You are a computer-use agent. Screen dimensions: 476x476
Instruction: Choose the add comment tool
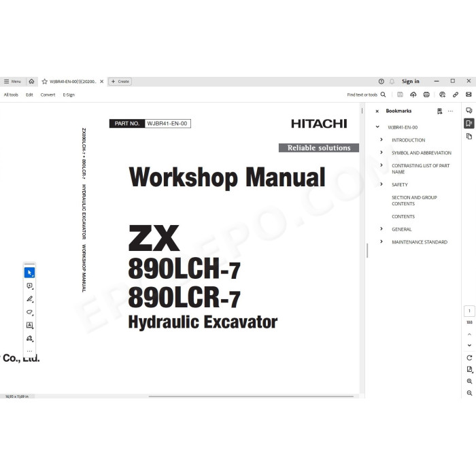29,286
